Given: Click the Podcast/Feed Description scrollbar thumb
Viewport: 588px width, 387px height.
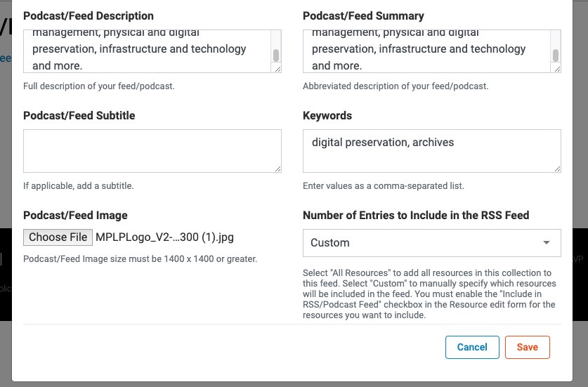Looking at the screenshot, I should 276,55.
